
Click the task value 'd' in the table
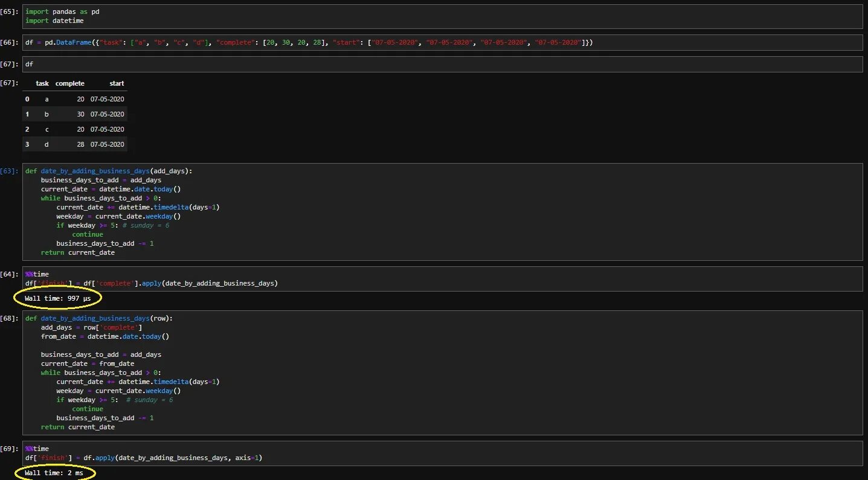tap(47, 144)
